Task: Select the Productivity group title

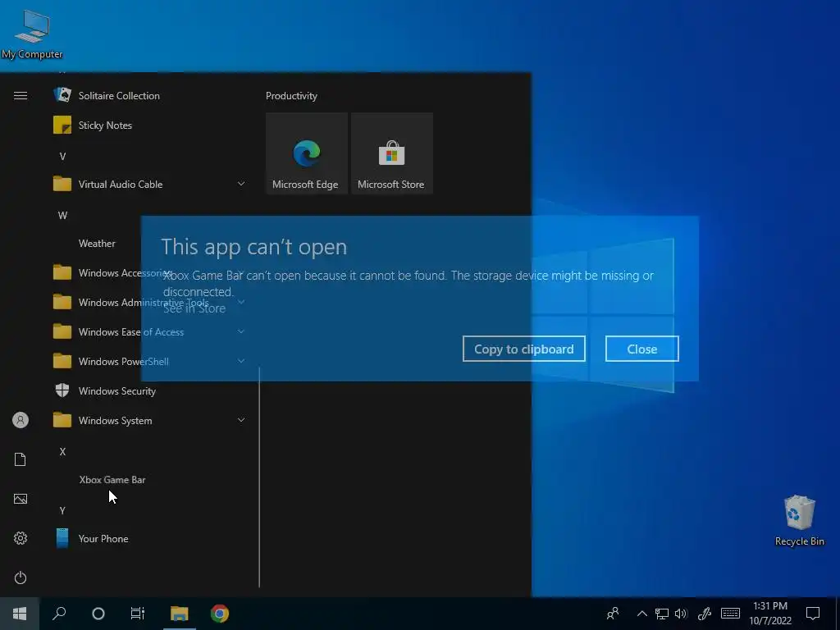Action: pyautogui.click(x=291, y=96)
